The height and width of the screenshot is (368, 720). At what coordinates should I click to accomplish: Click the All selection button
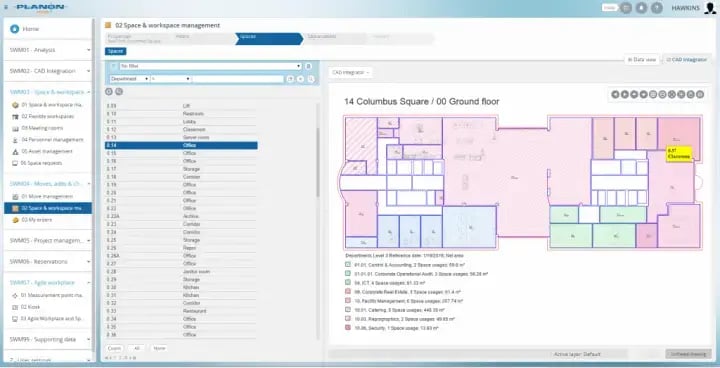click(136, 348)
